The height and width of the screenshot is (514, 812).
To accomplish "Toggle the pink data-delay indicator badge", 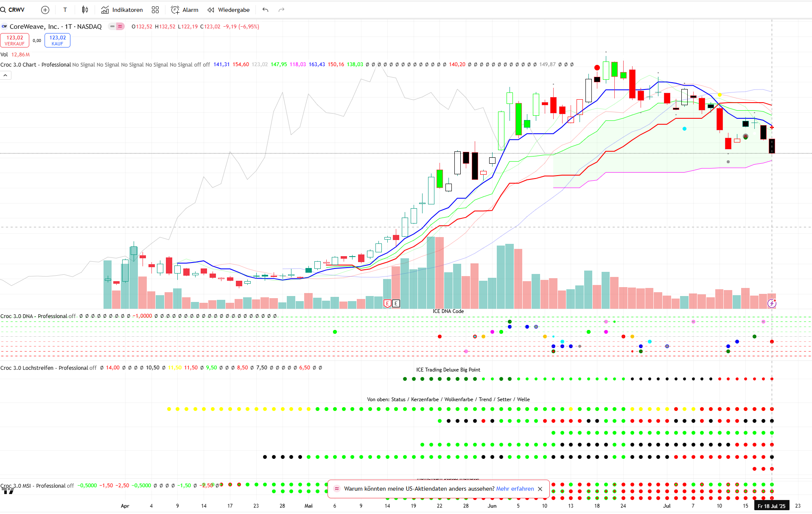I will pyautogui.click(x=120, y=26).
